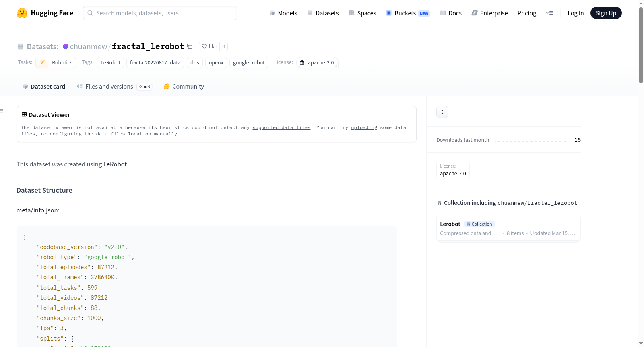Image resolution: width=644 pixels, height=347 pixels.
Task: Click the "codebase_version" line in the JSON
Action: pos(82,247)
